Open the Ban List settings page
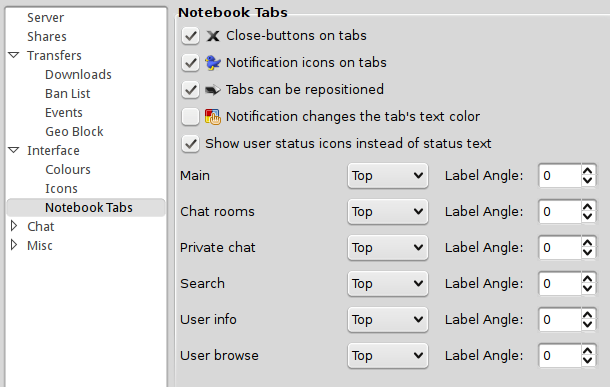This screenshot has height=387, width=610. click(x=68, y=93)
